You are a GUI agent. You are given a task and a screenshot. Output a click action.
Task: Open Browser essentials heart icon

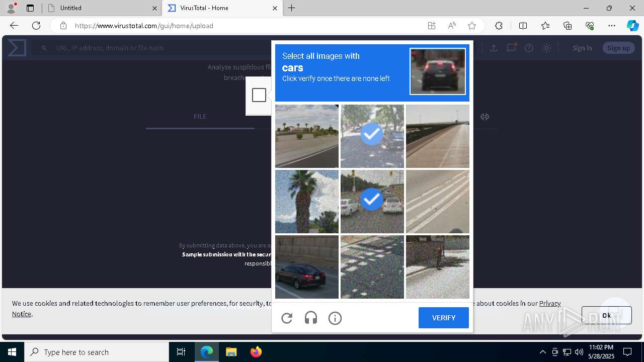[x=590, y=26]
